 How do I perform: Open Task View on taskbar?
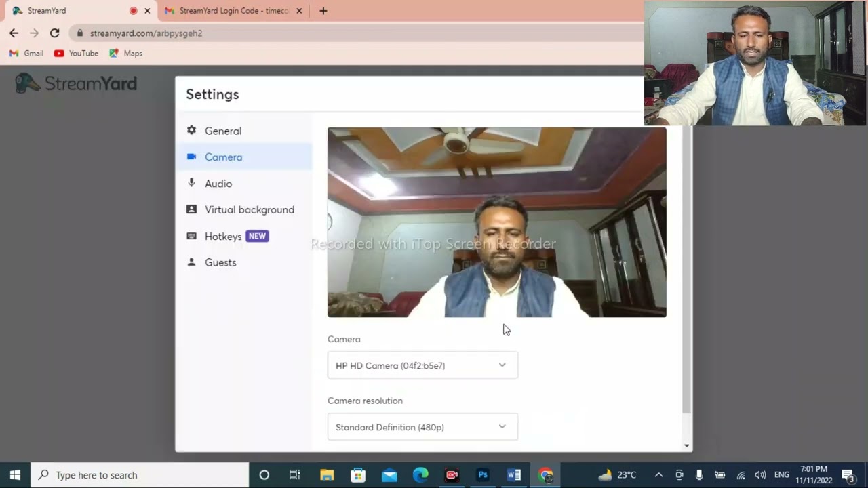tap(294, 475)
